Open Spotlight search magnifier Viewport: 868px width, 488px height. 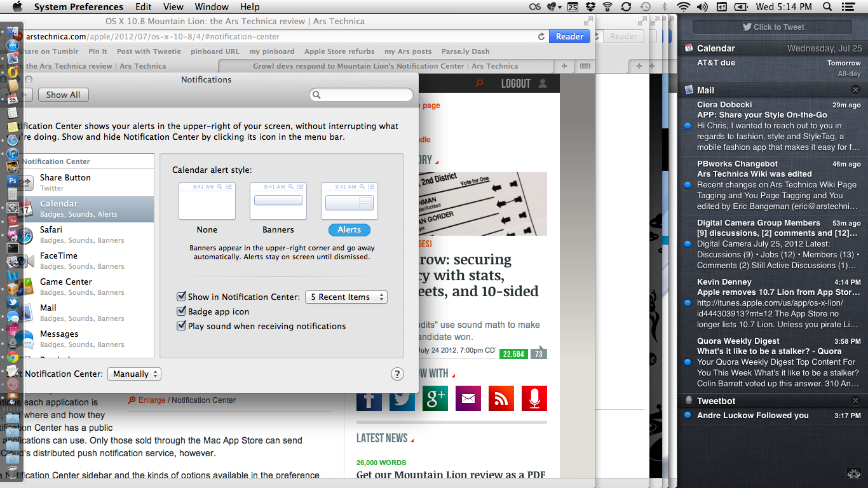point(827,7)
